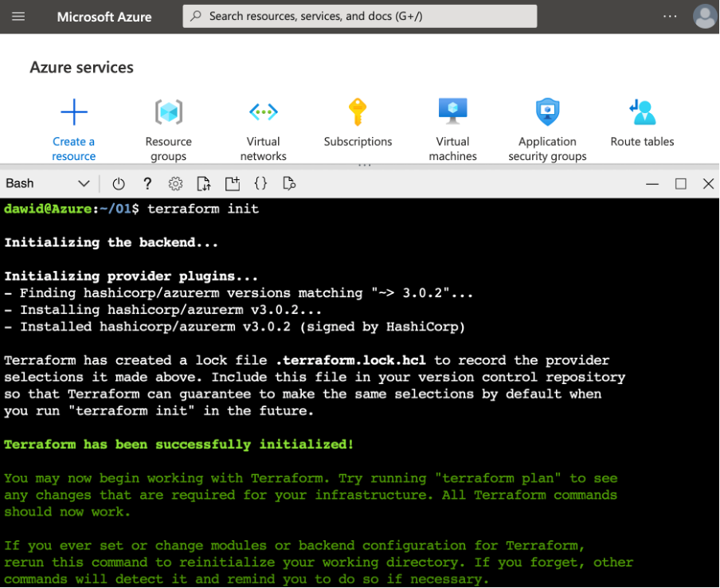
Task: Open Cloud Shell help question mark
Action: (x=147, y=184)
